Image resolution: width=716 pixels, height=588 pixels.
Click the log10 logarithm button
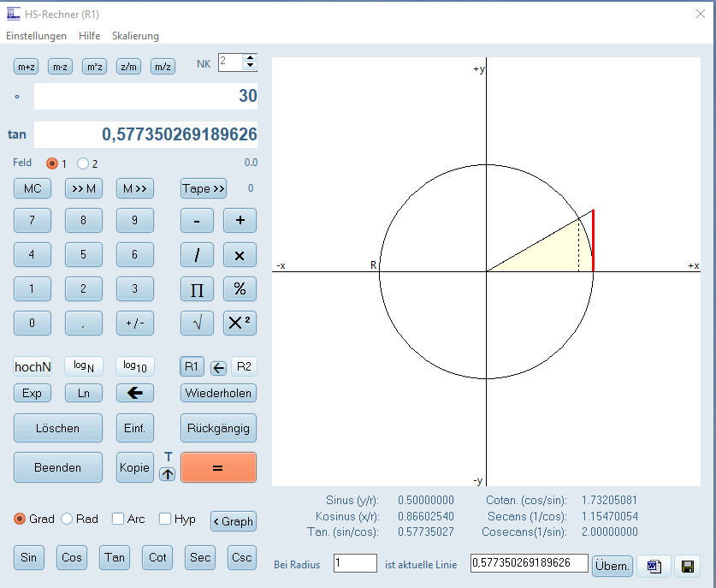[135, 366]
